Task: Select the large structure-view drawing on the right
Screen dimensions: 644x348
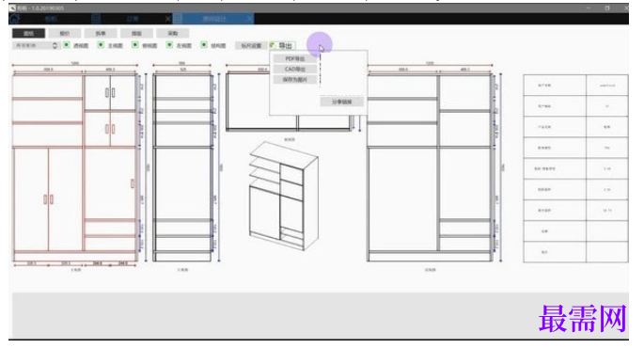Action: pos(430,167)
